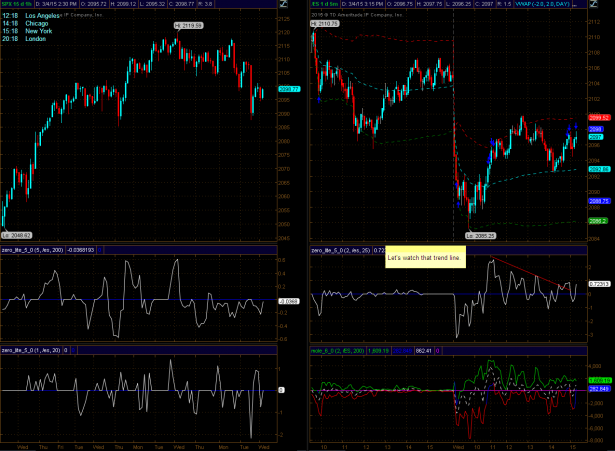
Task: Click the London 20:18 clock label
Action: tap(24, 39)
